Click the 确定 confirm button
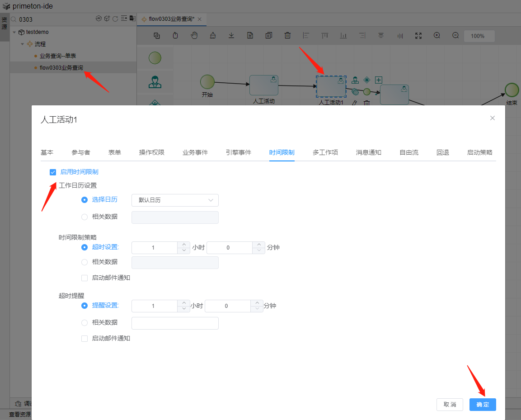 [482, 405]
